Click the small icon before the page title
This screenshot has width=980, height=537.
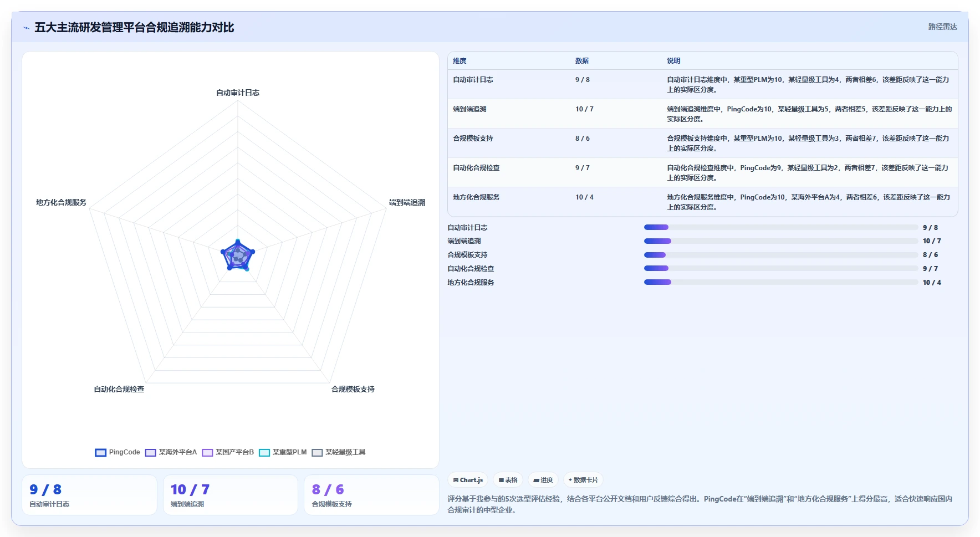(26, 28)
